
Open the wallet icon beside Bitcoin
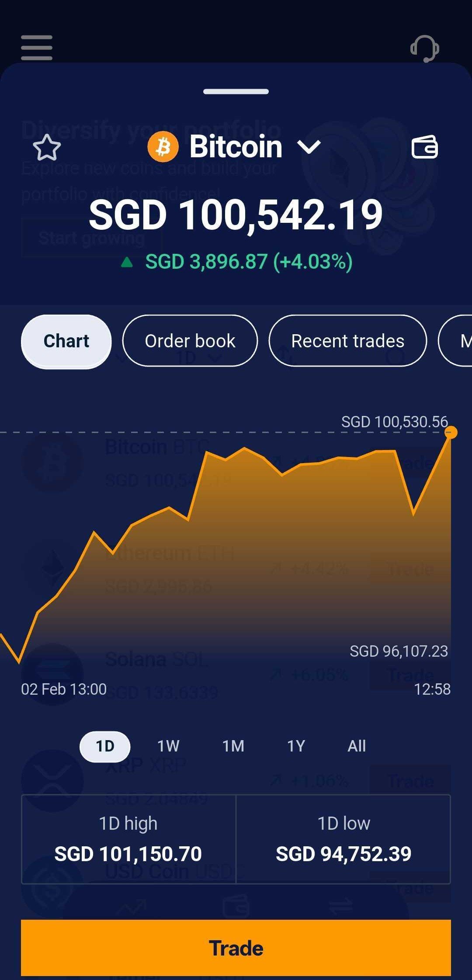[424, 147]
